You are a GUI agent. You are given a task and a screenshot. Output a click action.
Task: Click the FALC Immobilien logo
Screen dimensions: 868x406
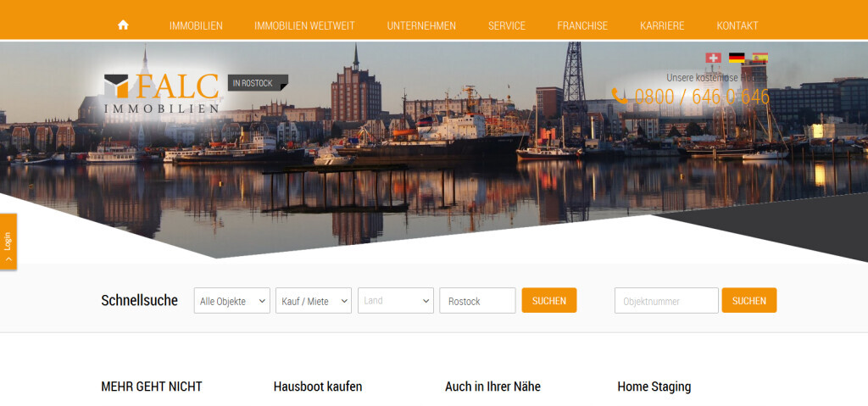[x=163, y=94]
